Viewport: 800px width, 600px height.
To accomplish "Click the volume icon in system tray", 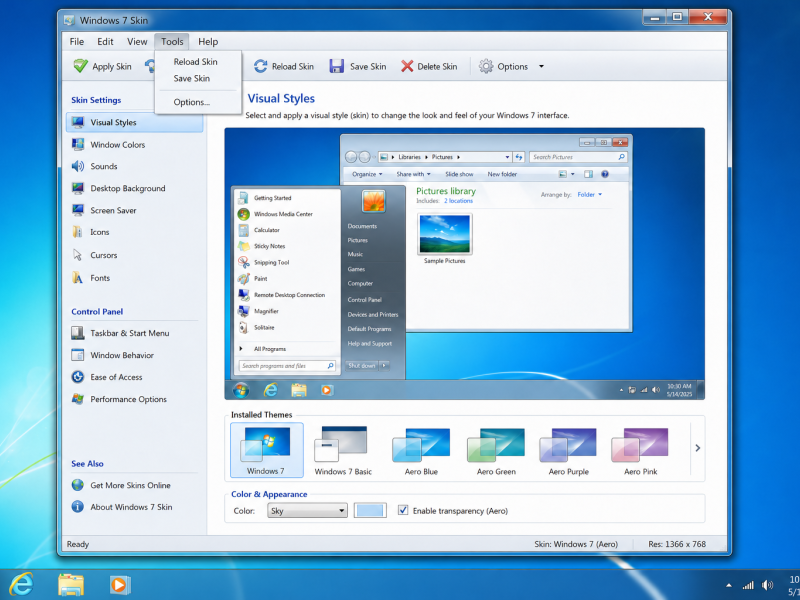I will (x=767, y=585).
